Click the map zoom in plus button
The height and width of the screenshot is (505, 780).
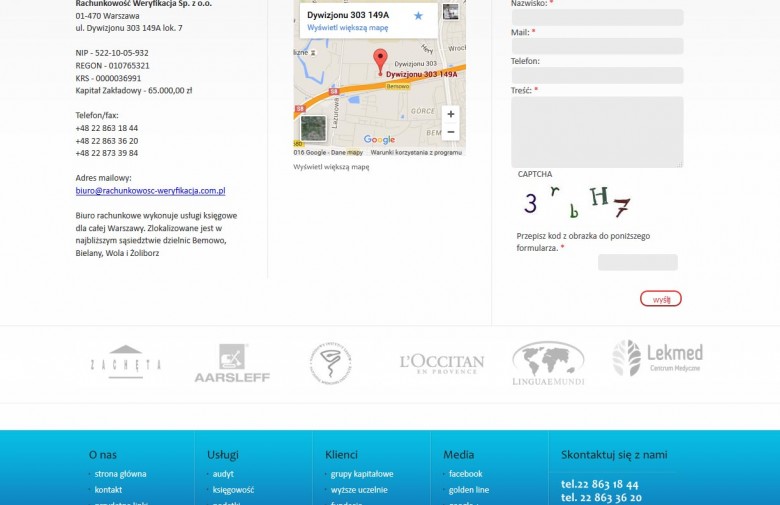[450, 115]
